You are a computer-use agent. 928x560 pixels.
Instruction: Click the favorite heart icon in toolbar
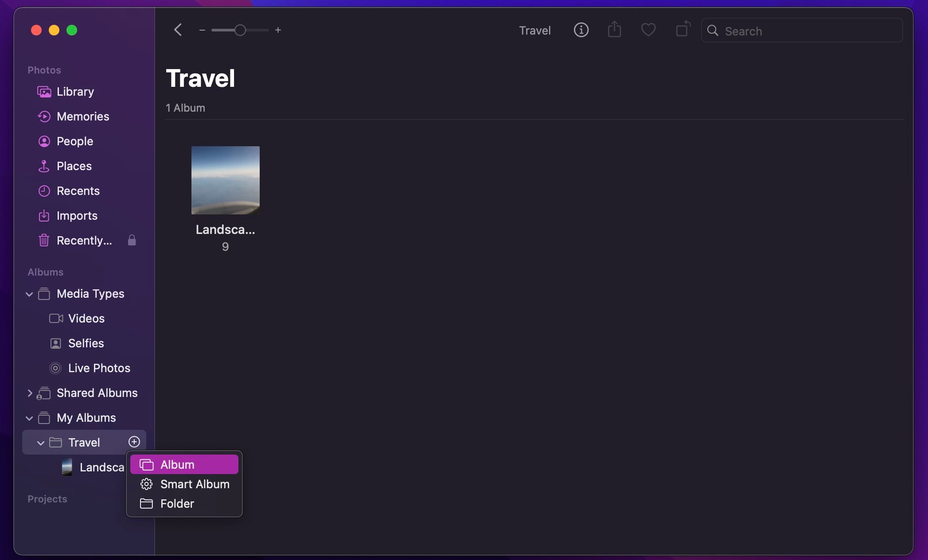[x=648, y=30]
